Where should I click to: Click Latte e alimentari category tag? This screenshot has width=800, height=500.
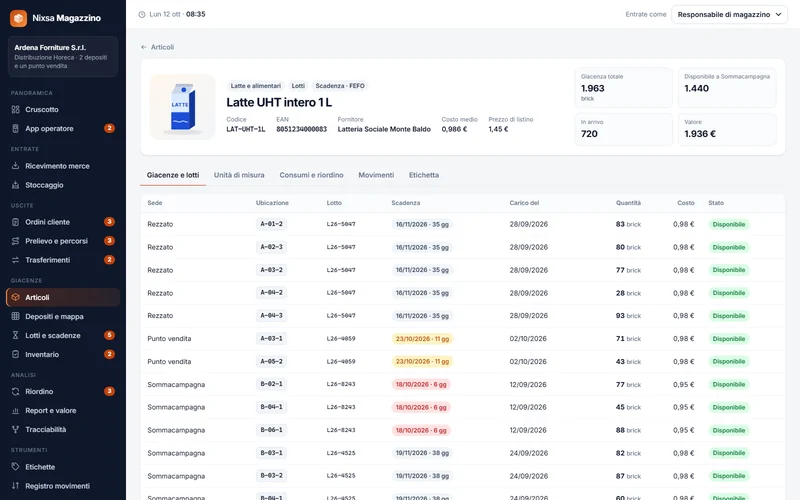tap(256, 86)
